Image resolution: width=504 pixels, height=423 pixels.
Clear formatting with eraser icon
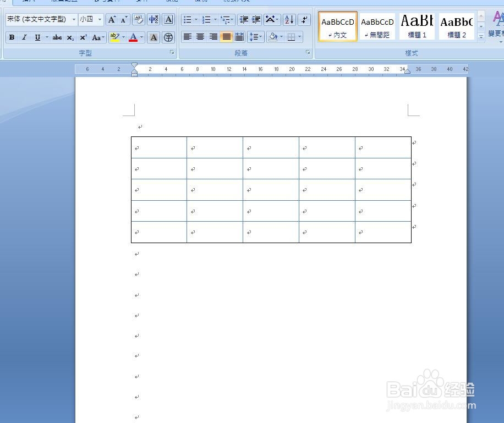[x=139, y=20]
